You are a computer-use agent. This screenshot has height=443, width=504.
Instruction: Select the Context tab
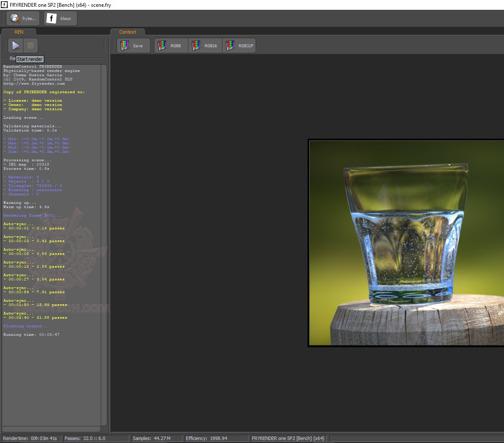click(x=128, y=32)
